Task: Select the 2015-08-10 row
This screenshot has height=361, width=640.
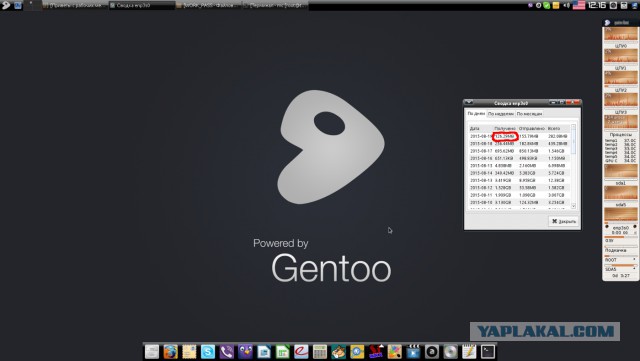Action: pos(519,203)
